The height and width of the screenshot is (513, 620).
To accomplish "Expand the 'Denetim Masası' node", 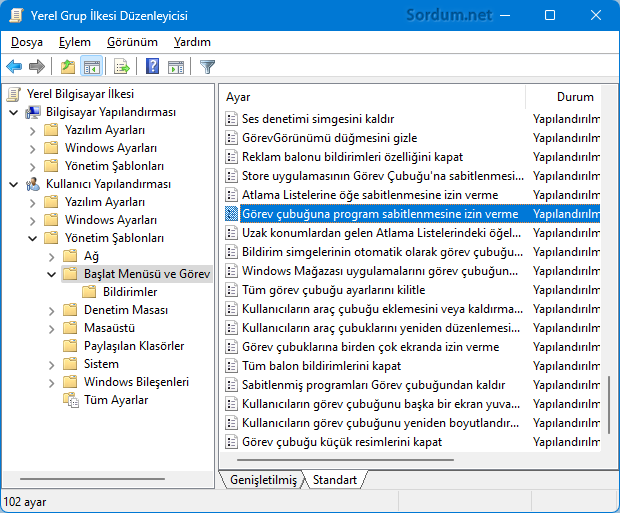I will click(x=52, y=311).
